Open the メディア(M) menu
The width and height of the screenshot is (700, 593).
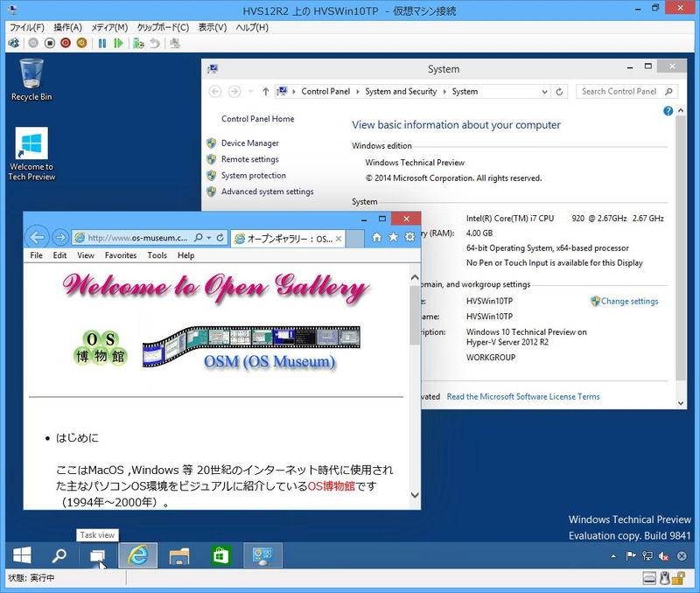pos(109,27)
